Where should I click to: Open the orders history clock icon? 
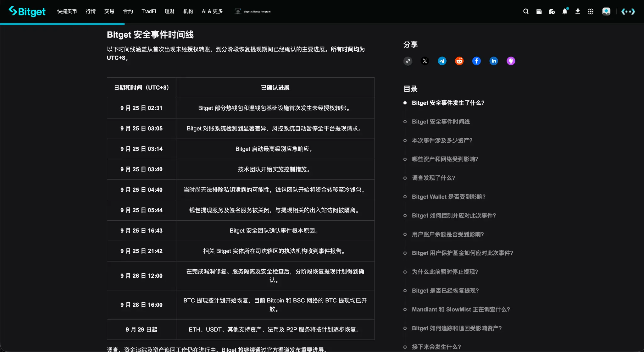click(552, 11)
